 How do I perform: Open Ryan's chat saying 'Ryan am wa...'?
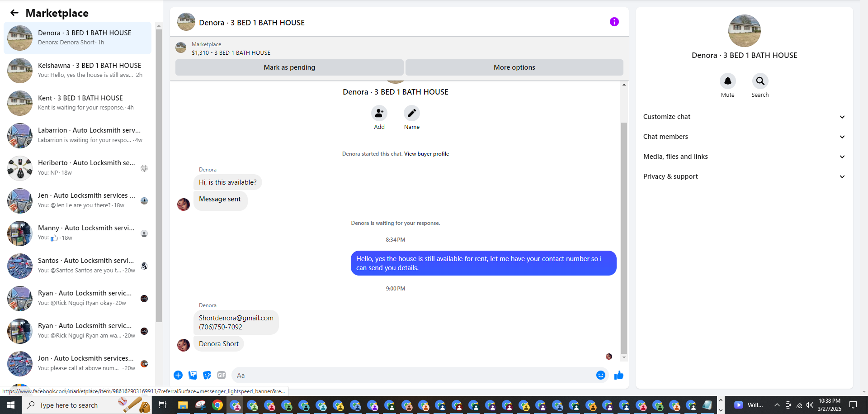78,331
